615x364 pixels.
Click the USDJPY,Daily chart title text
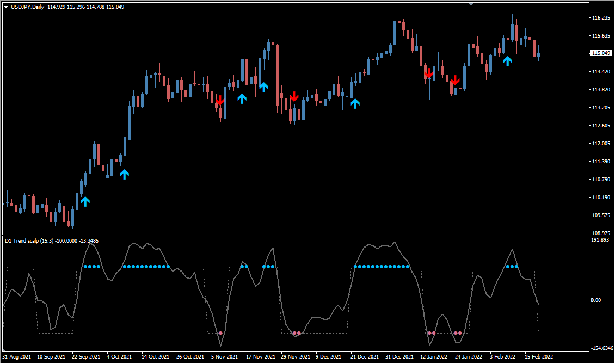27,7
